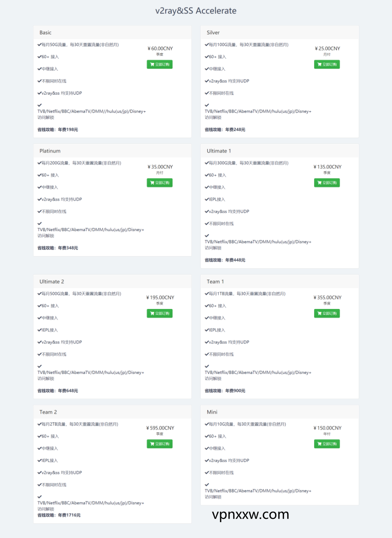
Task: Click the vpnxxw.com watermark text
Action: [x=250, y=515]
